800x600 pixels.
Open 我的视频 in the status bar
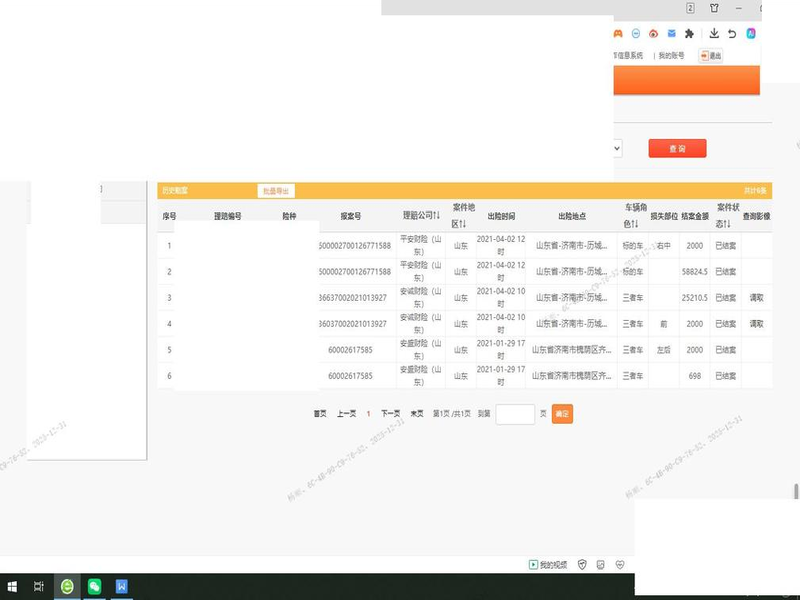pos(548,565)
